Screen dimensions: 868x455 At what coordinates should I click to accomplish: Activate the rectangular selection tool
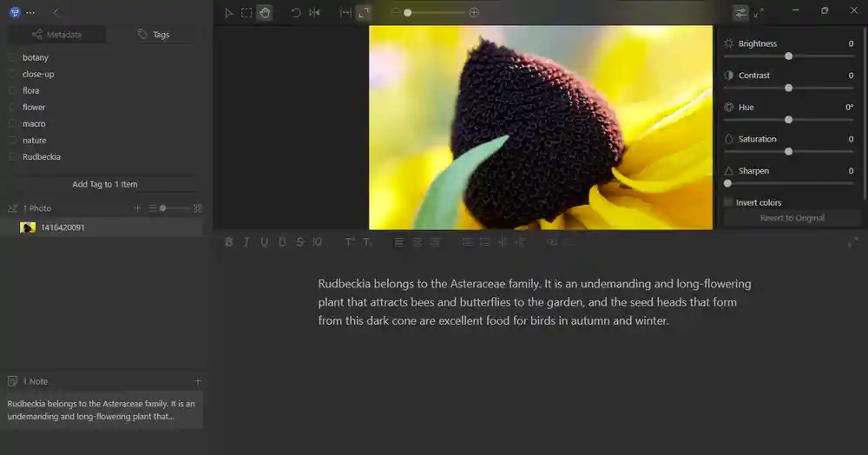click(x=247, y=13)
